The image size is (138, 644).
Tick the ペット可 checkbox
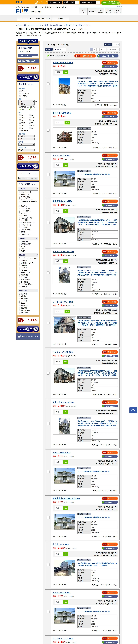(x=20, y=301)
